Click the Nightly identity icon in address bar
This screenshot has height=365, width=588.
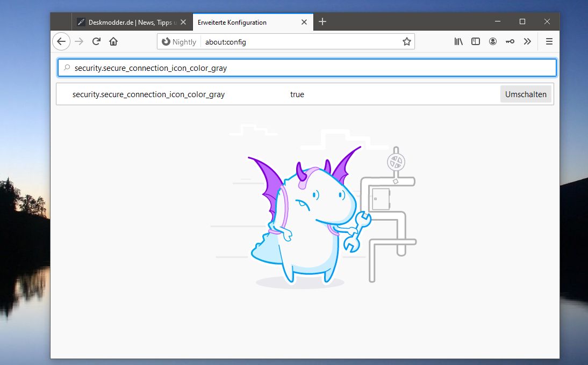pos(179,42)
